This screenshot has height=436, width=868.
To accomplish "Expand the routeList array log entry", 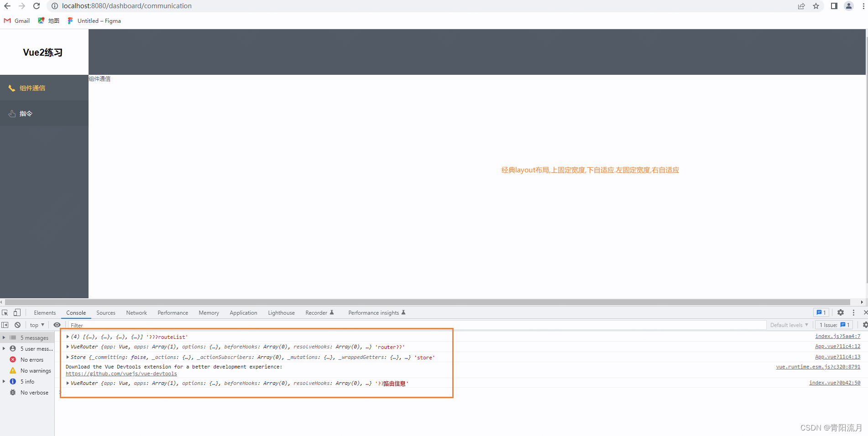I will click(x=68, y=337).
